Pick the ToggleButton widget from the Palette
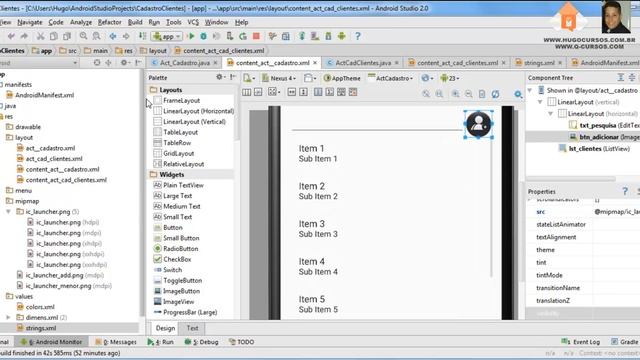Image resolution: width=640 pixels, height=360 pixels. click(178, 280)
